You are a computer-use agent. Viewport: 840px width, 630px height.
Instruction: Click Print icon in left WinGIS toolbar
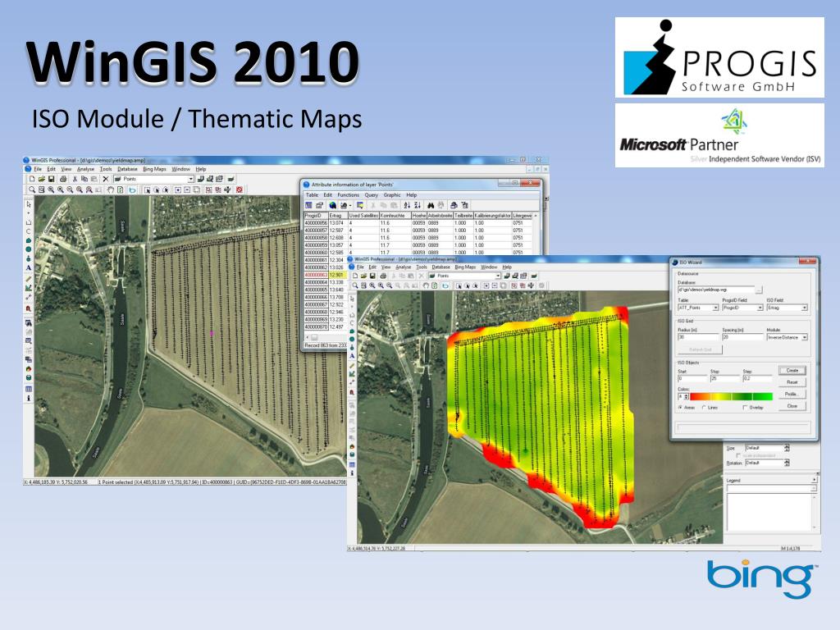pos(63,179)
